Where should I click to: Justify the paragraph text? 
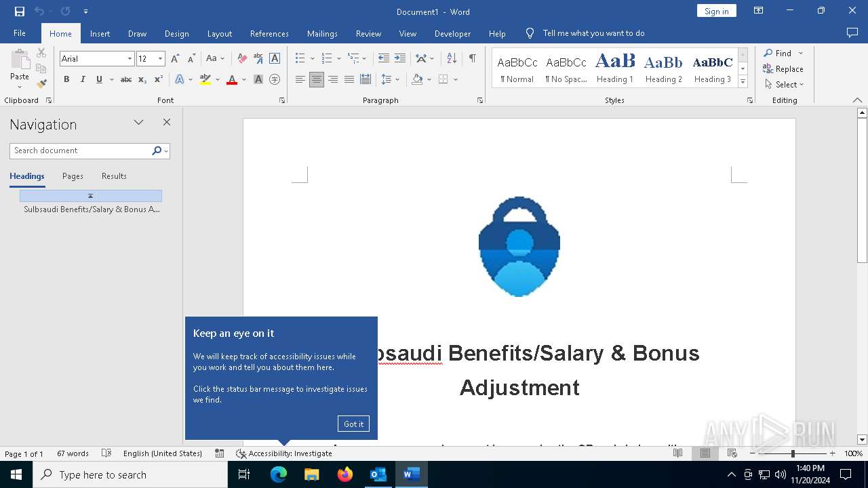[x=349, y=79]
